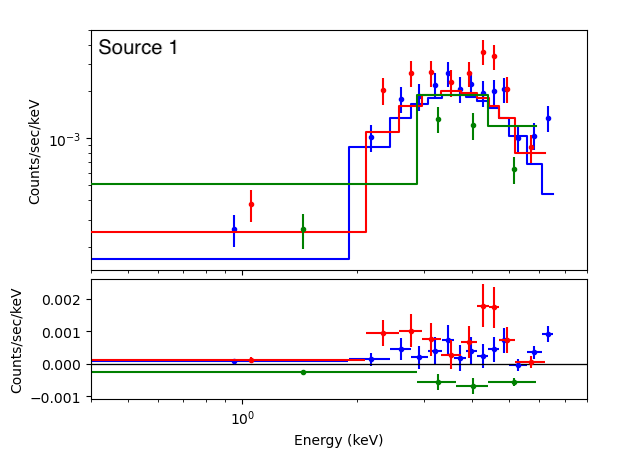
Task: Select the rightmost blue data point in the upper panel
Action: (x=548, y=118)
